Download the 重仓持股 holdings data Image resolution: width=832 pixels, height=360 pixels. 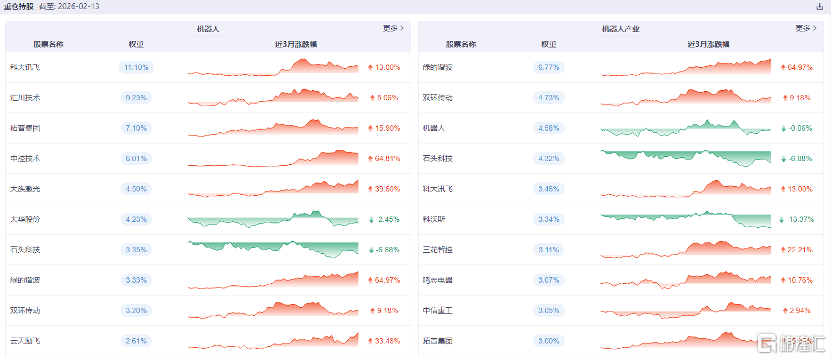click(x=819, y=6)
